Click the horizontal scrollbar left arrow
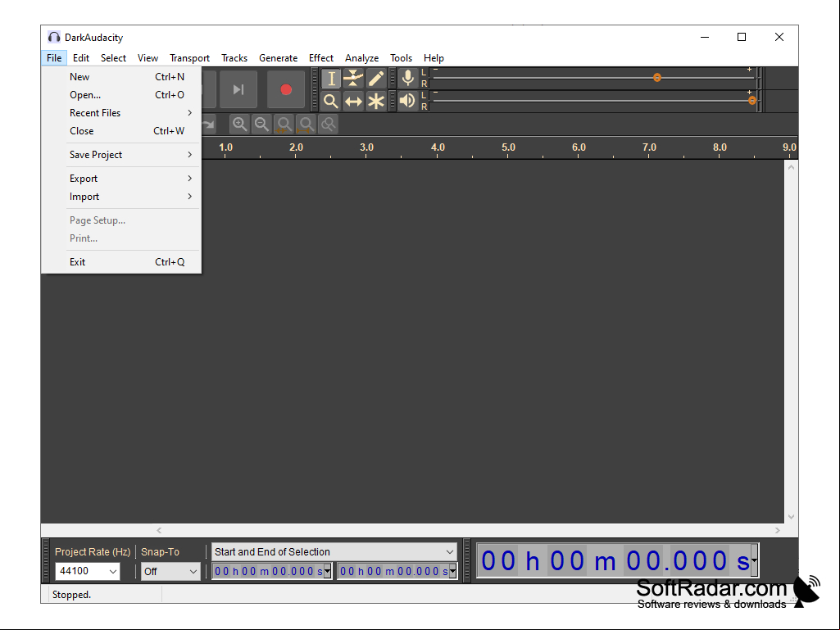The image size is (840, 630). point(159,530)
